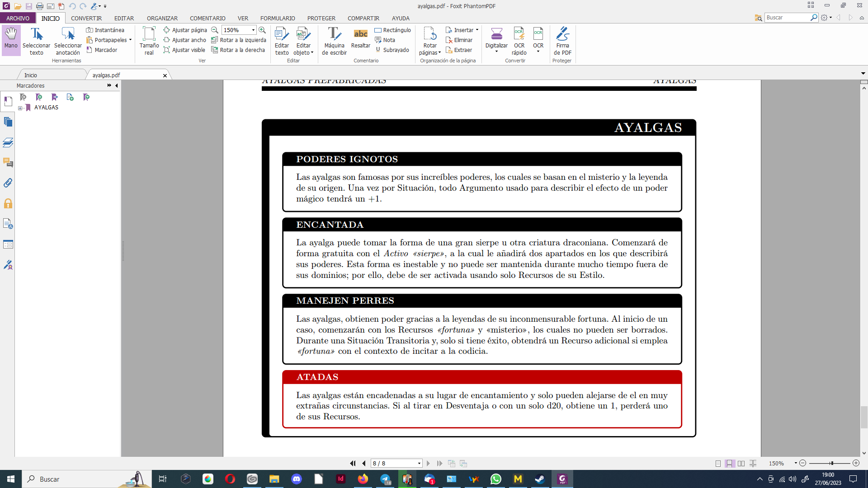Click Eliminar pages button

[459, 40]
